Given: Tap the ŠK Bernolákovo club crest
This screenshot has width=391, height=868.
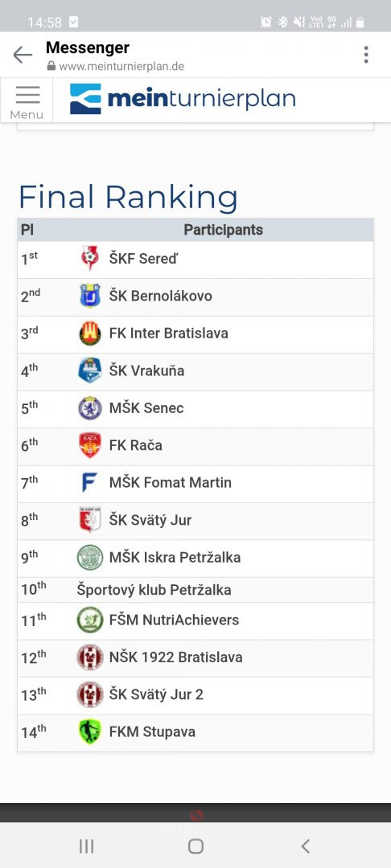Looking at the screenshot, I should (90, 296).
